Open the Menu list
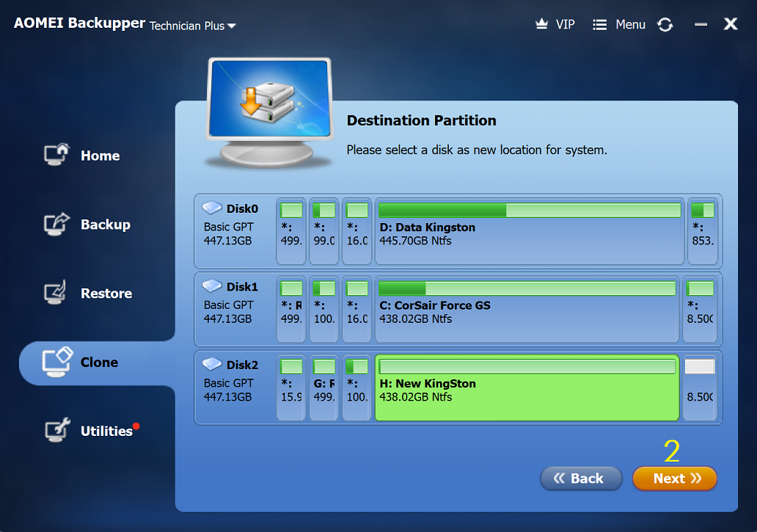This screenshot has height=532, width=757. click(x=620, y=24)
